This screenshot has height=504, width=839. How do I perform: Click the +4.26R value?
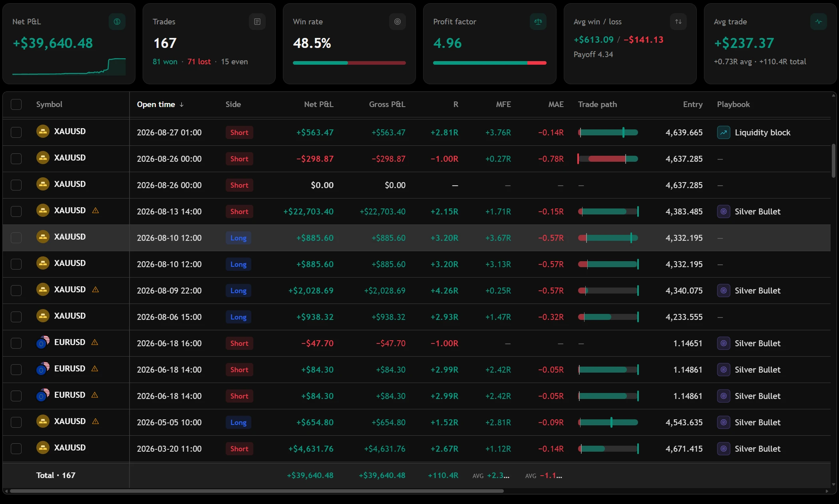click(x=444, y=291)
